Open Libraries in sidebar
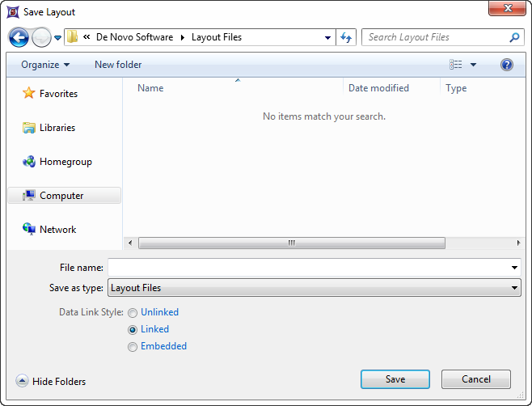This screenshot has height=406, width=532. coord(57,128)
